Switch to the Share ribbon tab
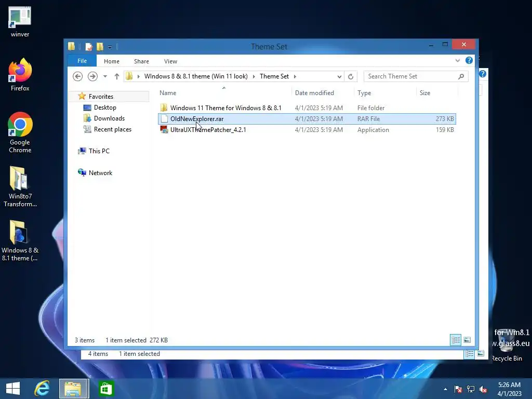The width and height of the screenshot is (532, 399). 141,61
